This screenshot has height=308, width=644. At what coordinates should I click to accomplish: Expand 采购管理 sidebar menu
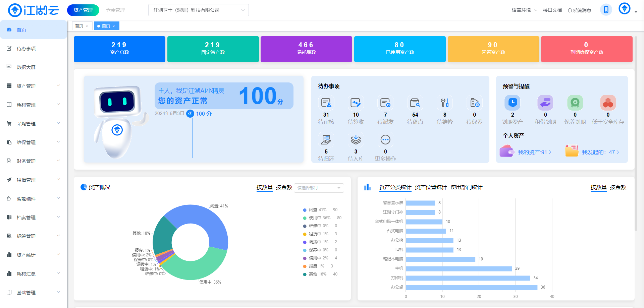click(34, 124)
